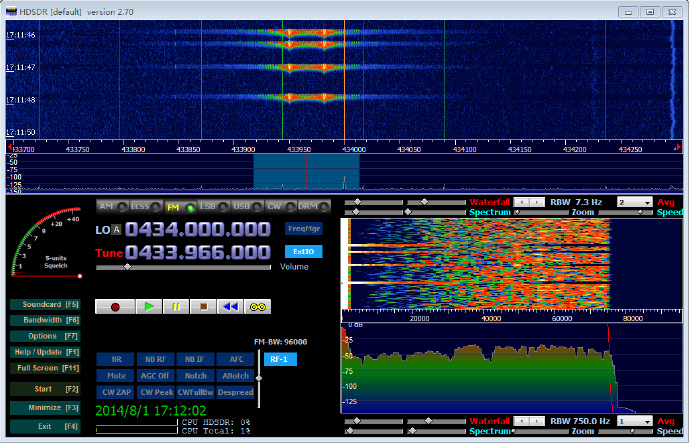Click the LO A indicator box

click(116, 230)
